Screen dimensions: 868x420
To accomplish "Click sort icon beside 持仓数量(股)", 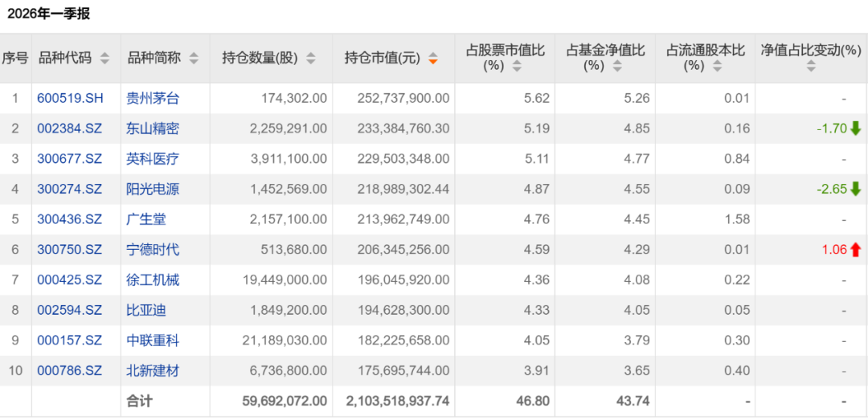I will (311, 59).
